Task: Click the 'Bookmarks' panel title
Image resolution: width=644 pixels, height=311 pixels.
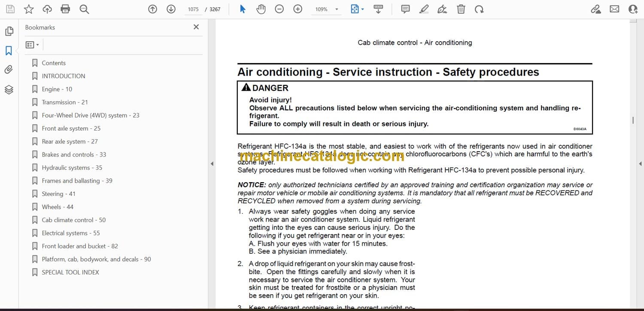Action: (x=40, y=27)
